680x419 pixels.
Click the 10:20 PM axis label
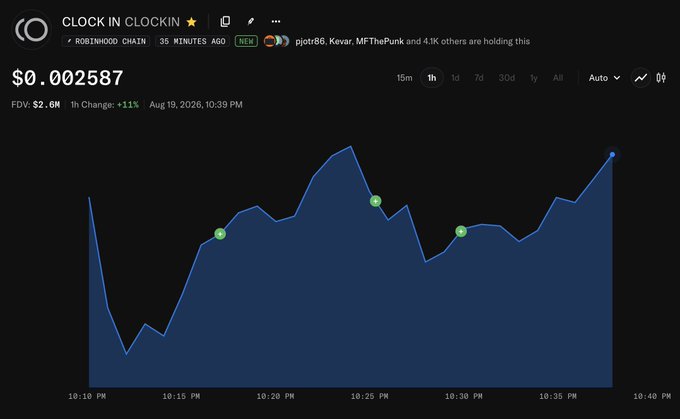pos(275,396)
